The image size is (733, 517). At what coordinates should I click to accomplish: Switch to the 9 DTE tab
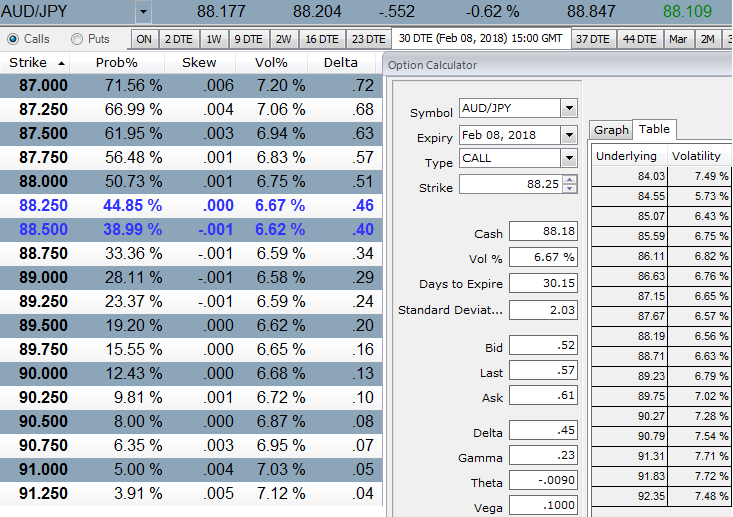249,39
